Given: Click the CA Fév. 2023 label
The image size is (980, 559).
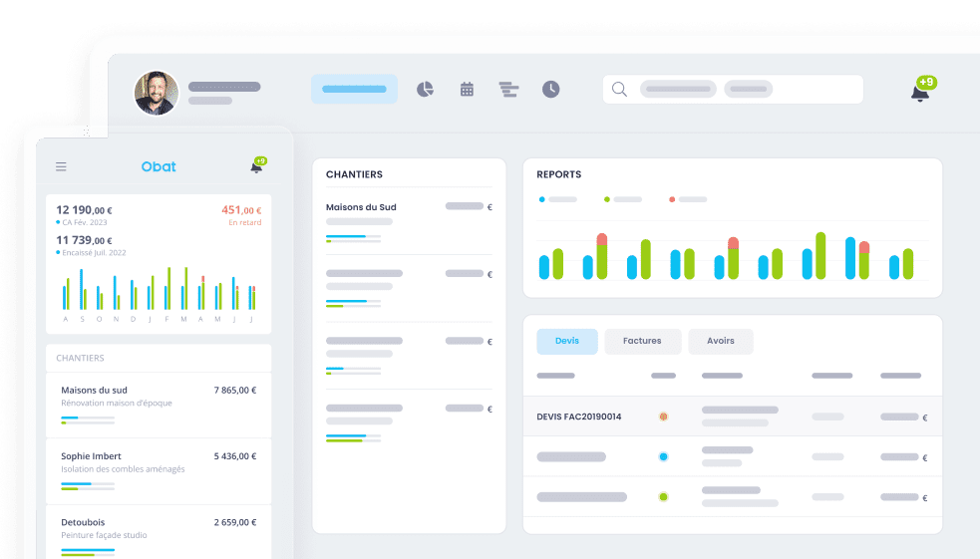Looking at the screenshot, I should click(84, 222).
